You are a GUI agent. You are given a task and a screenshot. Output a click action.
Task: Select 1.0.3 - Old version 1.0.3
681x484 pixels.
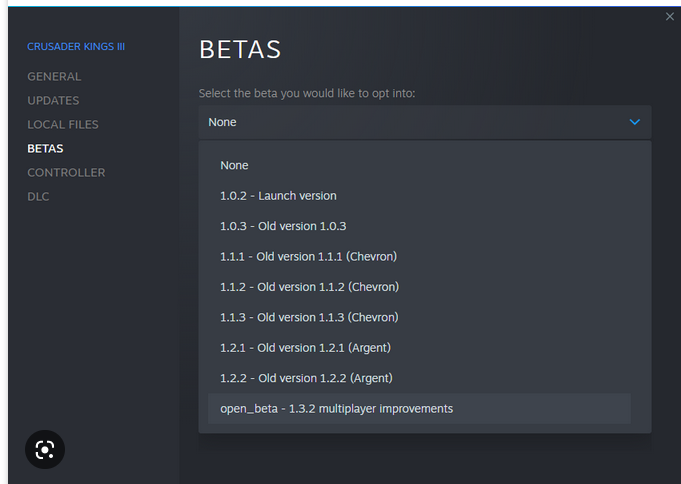(x=283, y=226)
